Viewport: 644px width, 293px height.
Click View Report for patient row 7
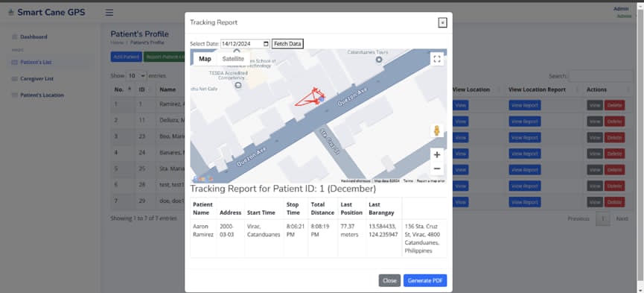(x=524, y=202)
